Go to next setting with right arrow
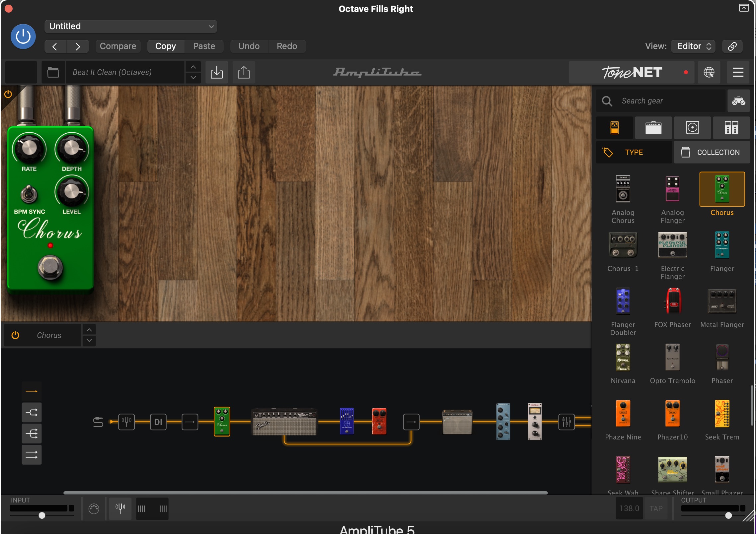 point(78,46)
